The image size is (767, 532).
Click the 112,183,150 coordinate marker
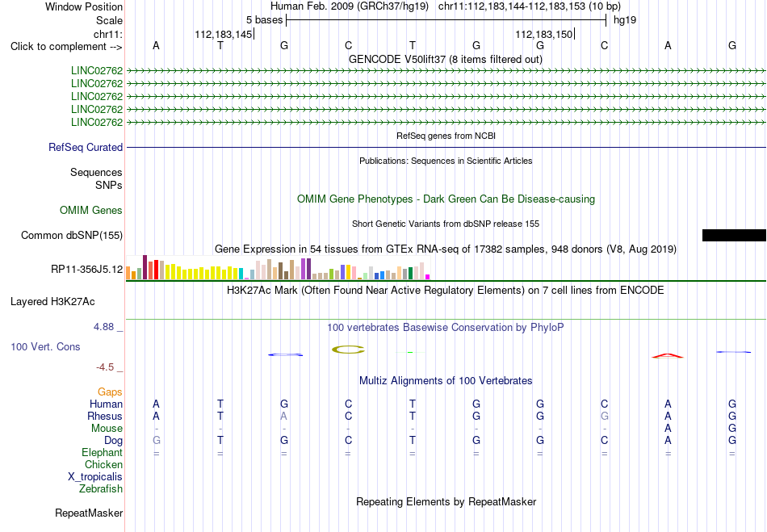(544, 34)
